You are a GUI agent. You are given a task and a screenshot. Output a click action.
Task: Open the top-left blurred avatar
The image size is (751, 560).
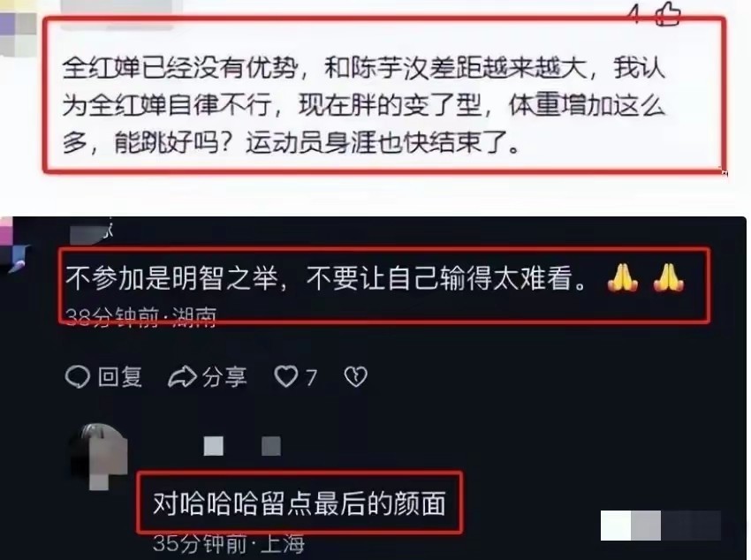[18, 29]
